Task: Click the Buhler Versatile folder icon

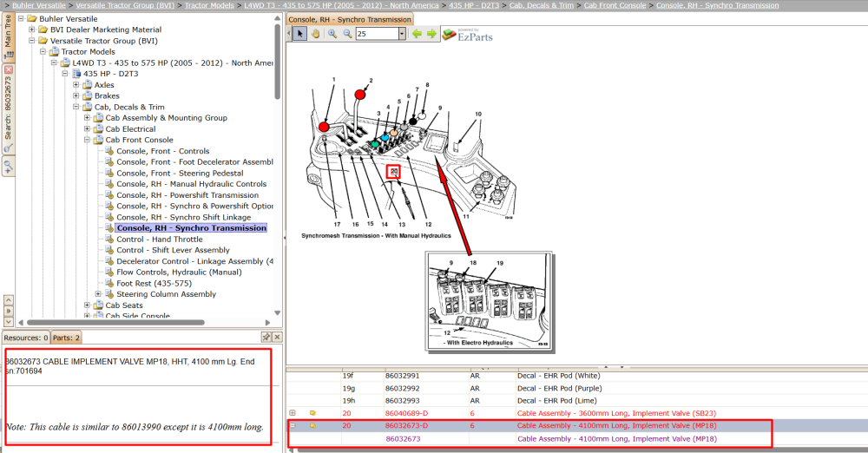Action: (32, 18)
